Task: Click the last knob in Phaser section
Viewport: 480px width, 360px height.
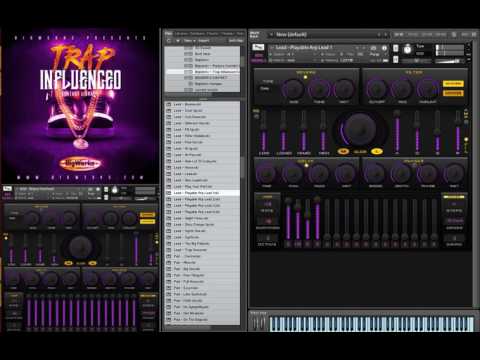Action: click(454, 174)
